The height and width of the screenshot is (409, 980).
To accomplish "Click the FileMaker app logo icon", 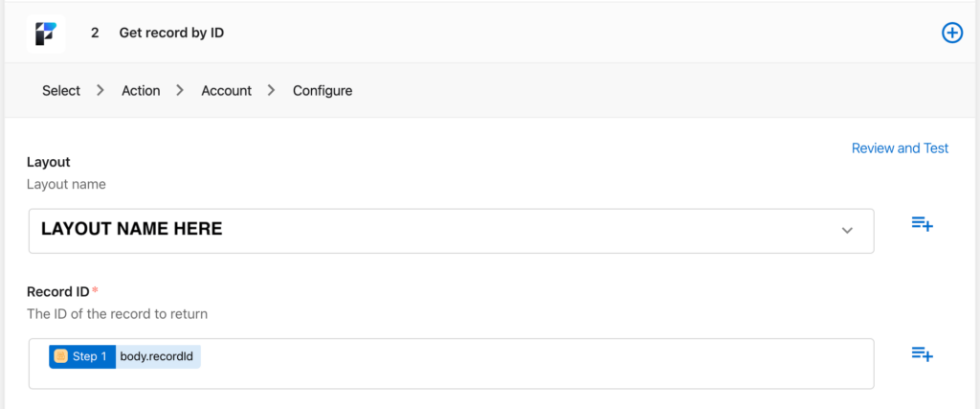I will [x=46, y=33].
